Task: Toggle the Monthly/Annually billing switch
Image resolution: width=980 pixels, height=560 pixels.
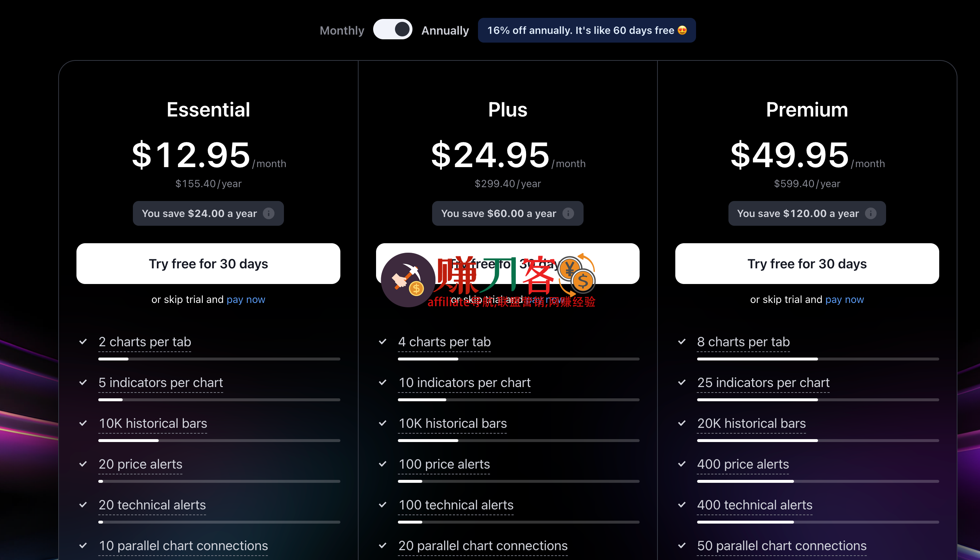Action: tap(392, 29)
